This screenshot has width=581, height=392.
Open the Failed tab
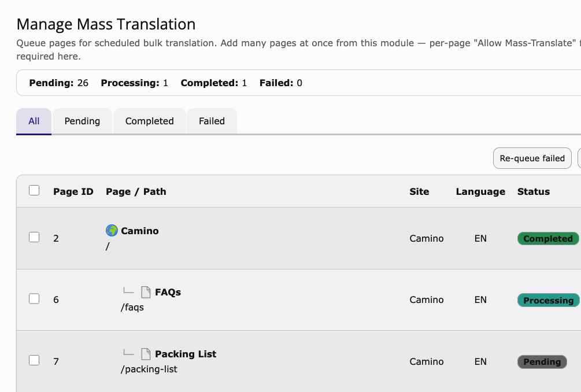[x=212, y=121]
